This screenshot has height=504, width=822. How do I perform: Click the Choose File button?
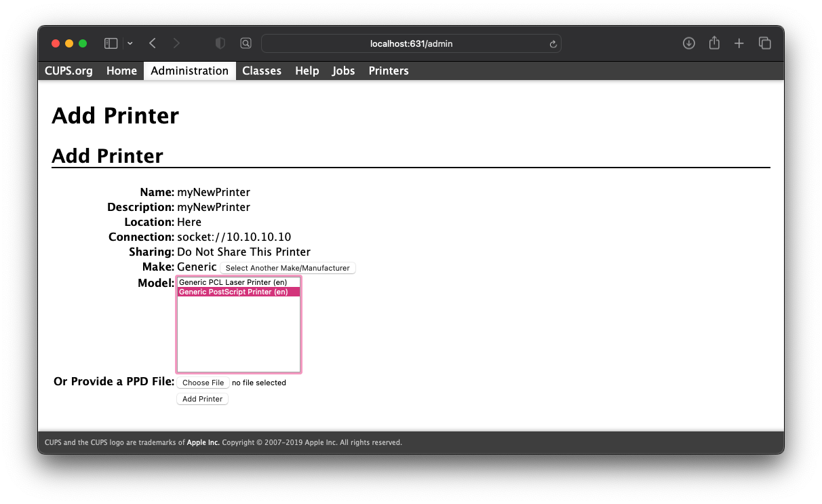(x=203, y=383)
